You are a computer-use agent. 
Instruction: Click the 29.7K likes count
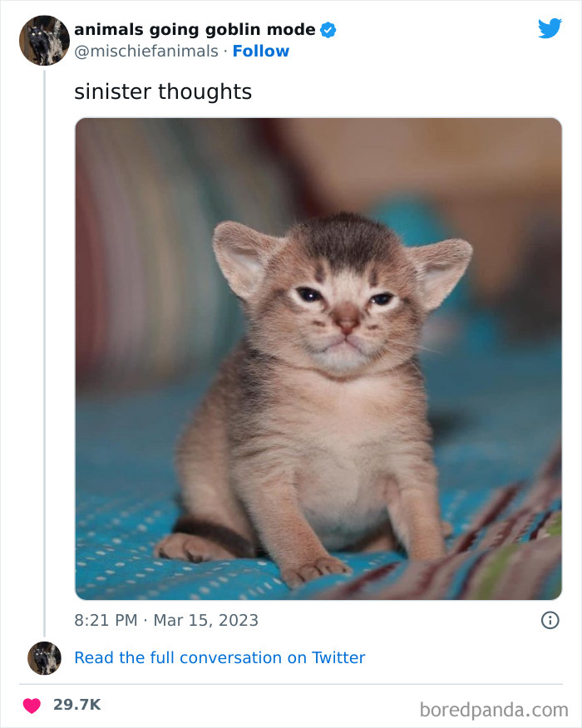point(76,705)
